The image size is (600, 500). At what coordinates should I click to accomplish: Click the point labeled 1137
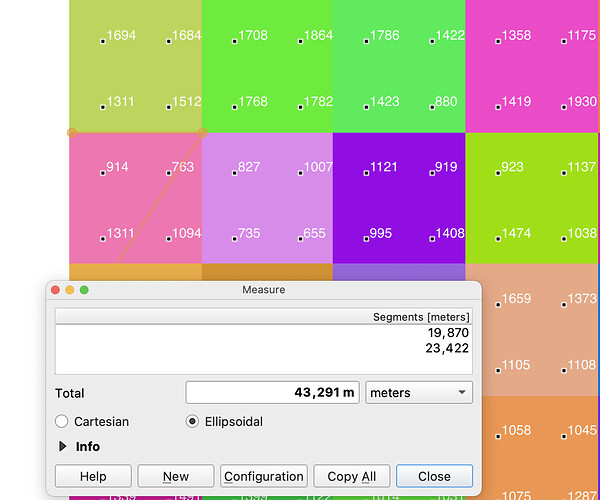coord(564,173)
